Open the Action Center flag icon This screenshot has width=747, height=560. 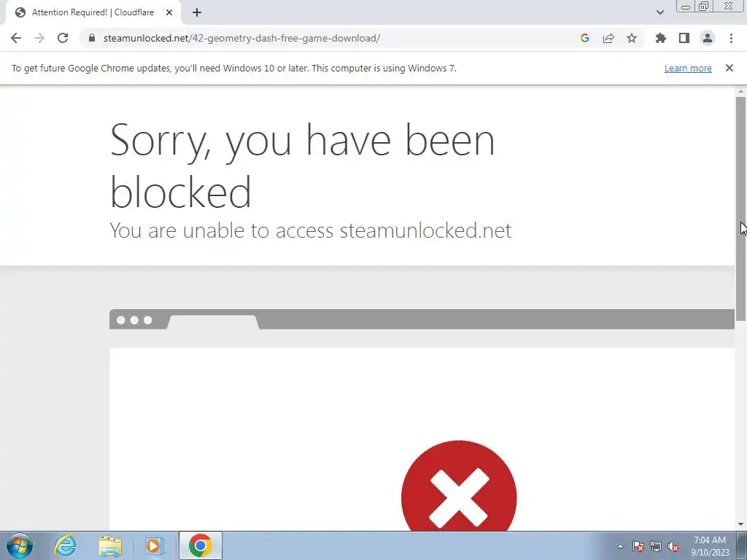(x=638, y=546)
